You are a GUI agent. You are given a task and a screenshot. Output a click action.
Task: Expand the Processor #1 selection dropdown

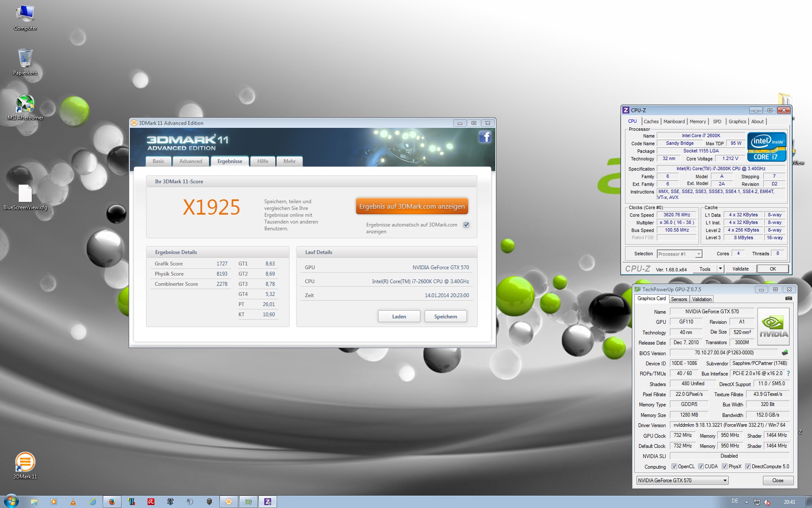click(x=699, y=254)
